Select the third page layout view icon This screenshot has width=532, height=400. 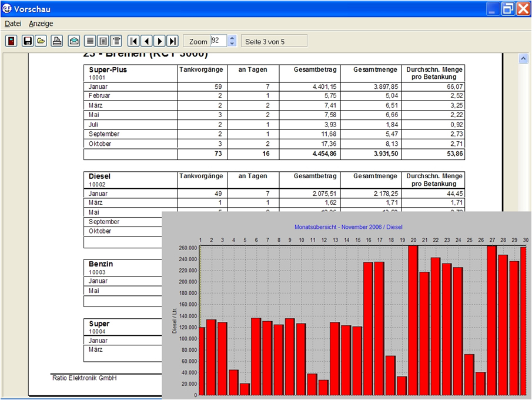(x=116, y=41)
